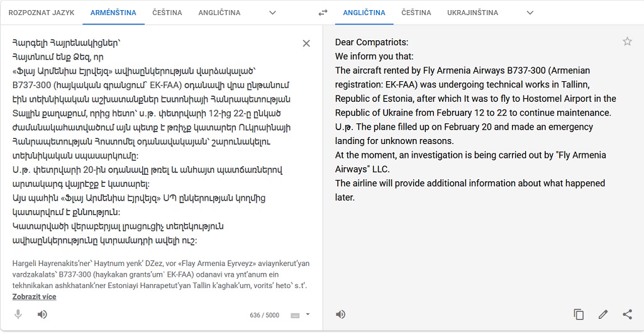Listen to the English translation
The image size is (644, 334).
[x=340, y=315]
